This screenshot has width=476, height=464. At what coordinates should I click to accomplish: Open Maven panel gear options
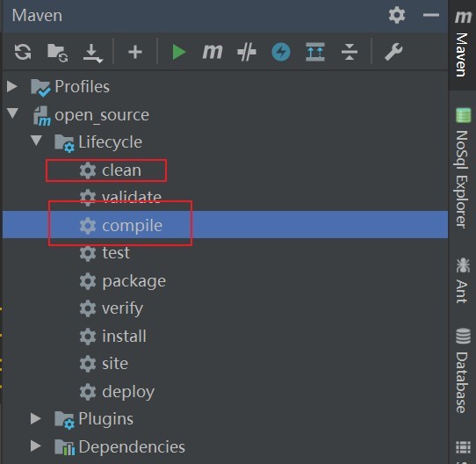397,15
